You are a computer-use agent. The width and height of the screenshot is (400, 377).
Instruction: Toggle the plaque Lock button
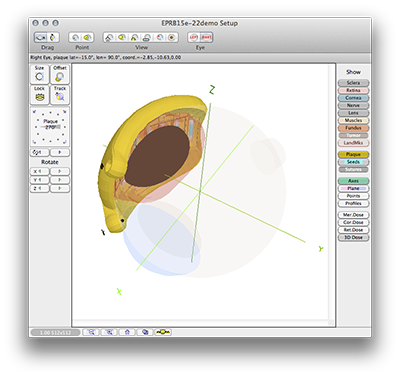[39, 95]
